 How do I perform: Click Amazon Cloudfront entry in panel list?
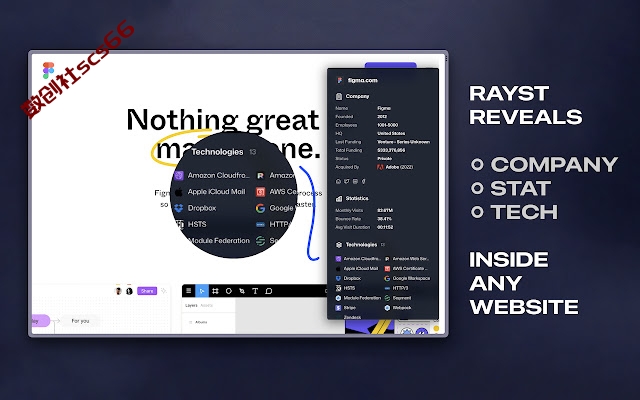358,259
